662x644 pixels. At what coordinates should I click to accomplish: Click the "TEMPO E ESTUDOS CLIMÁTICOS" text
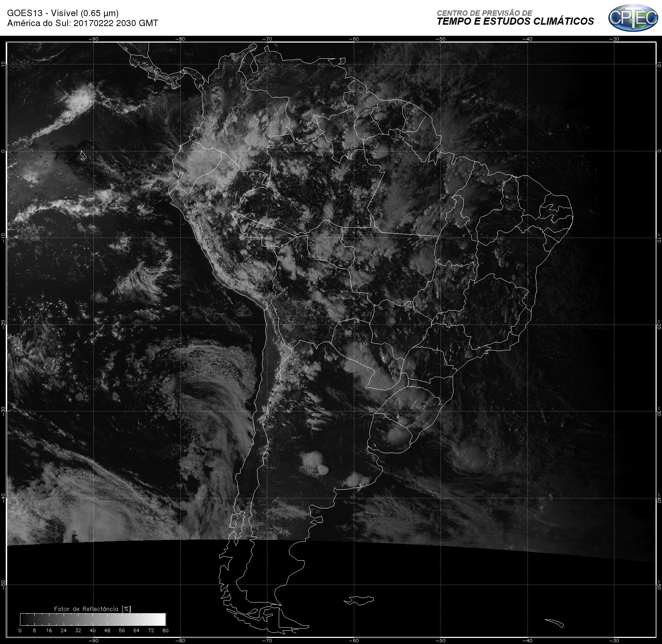[515, 21]
